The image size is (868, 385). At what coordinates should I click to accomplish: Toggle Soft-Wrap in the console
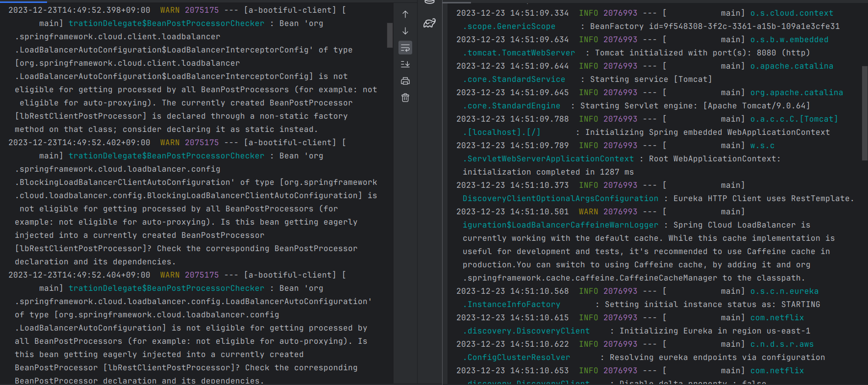[405, 48]
